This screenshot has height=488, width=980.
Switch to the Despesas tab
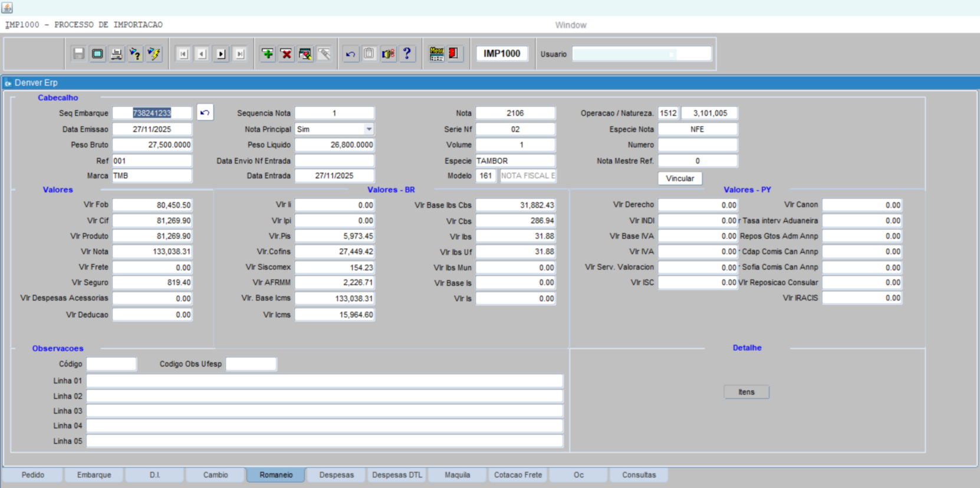tap(336, 475)
